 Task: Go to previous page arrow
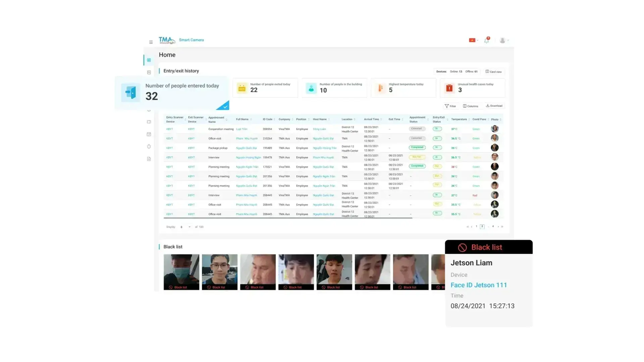coord(472,227)
